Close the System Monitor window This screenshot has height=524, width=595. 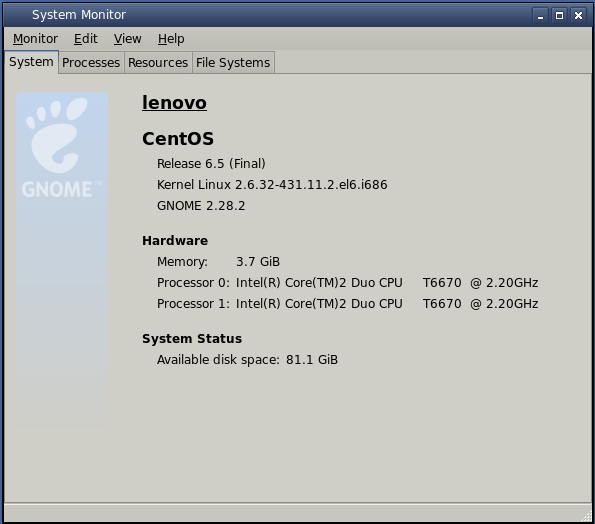pyautogui.click(x=578, y=16)
